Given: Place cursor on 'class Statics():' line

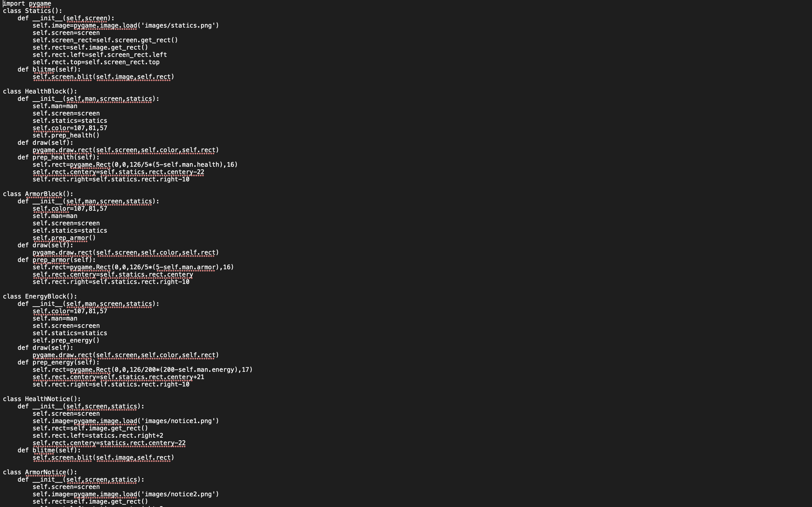Looking at the screenshot, I should click(x=32, y=11).
